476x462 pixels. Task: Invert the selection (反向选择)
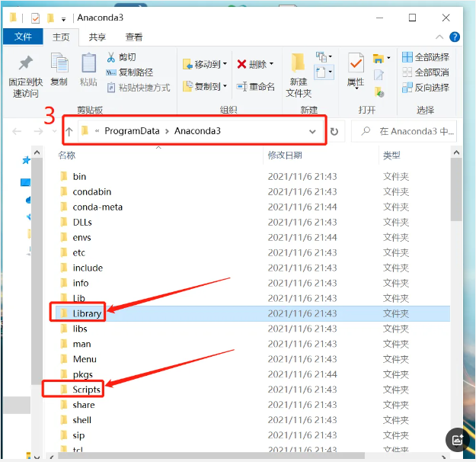[426, 88]
